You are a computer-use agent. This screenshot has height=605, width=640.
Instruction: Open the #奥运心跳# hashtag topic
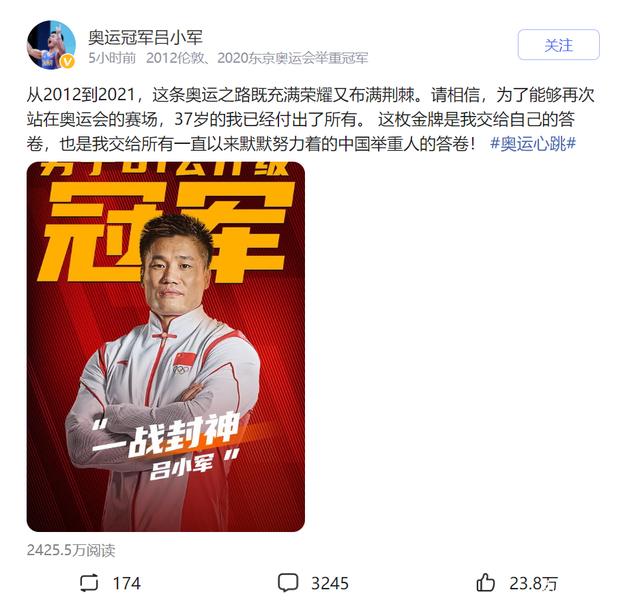(x=533, y=144)
